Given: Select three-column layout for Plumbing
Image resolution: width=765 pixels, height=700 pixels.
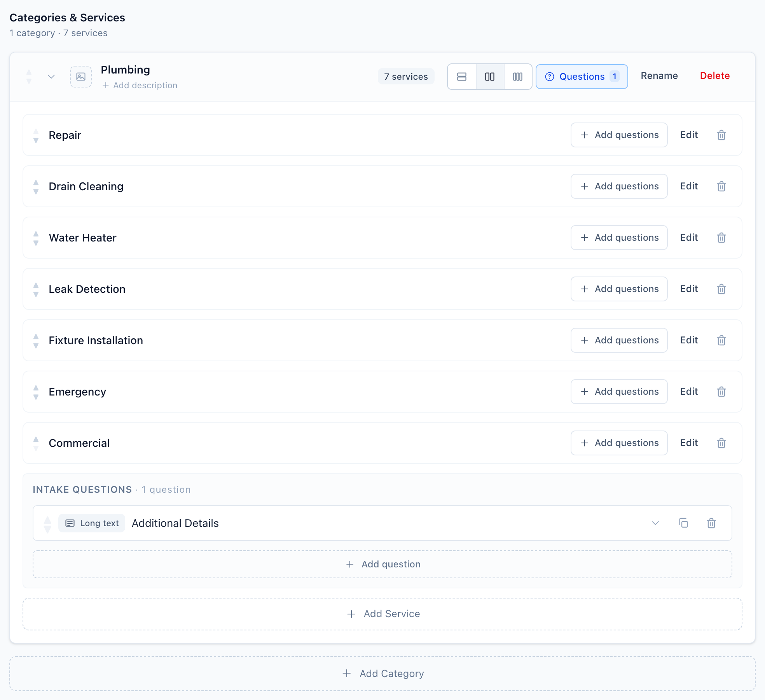Looking at the screenshot, I should click(x=518, y=77).
